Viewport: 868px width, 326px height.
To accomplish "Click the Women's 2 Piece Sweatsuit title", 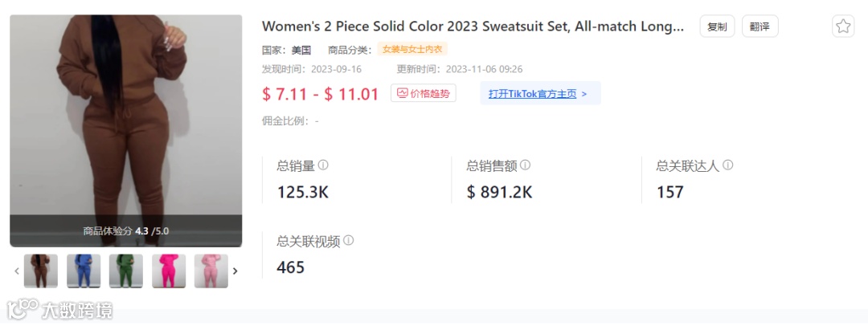I will click(x=473, y=26).
